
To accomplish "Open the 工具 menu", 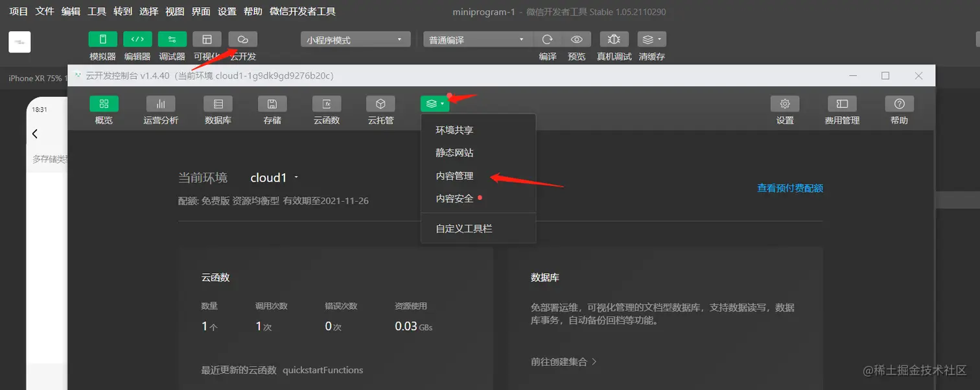I will [97, 12].
